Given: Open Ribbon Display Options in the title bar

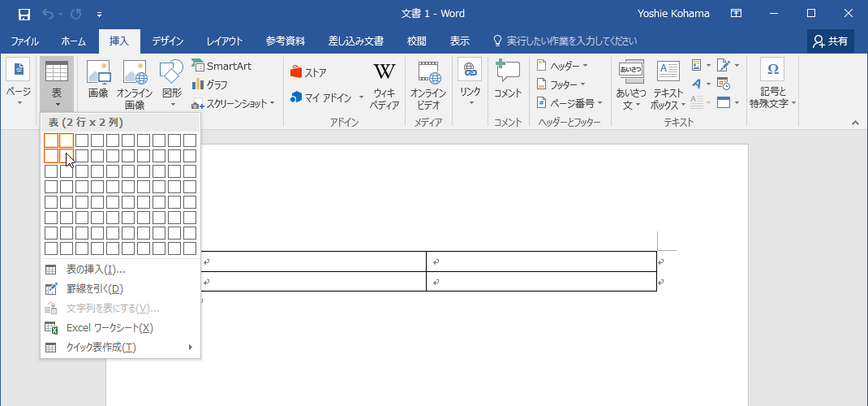Looking at the screenshot, I should point(736,13).
